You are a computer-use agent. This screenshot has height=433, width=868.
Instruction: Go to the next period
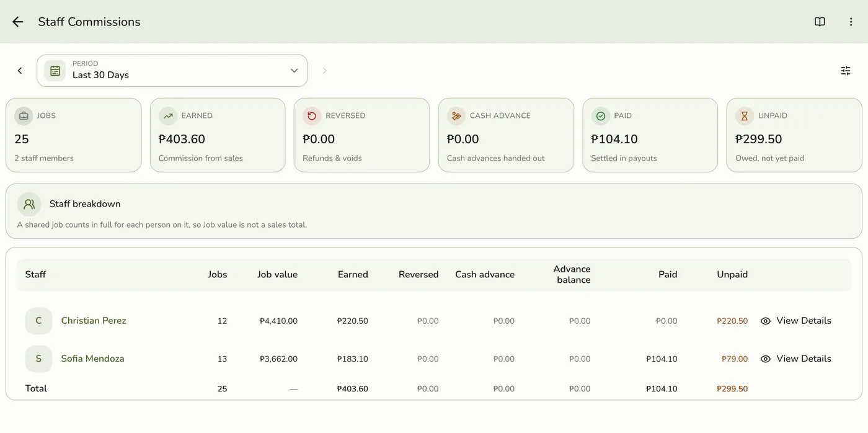click(324, 71)
